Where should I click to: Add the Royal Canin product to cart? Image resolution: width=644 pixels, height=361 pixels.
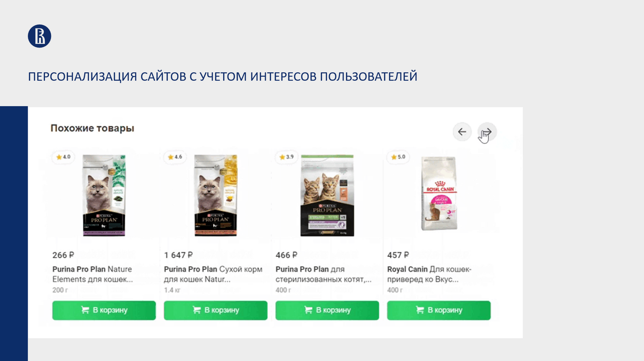click(x=439, y=310)
